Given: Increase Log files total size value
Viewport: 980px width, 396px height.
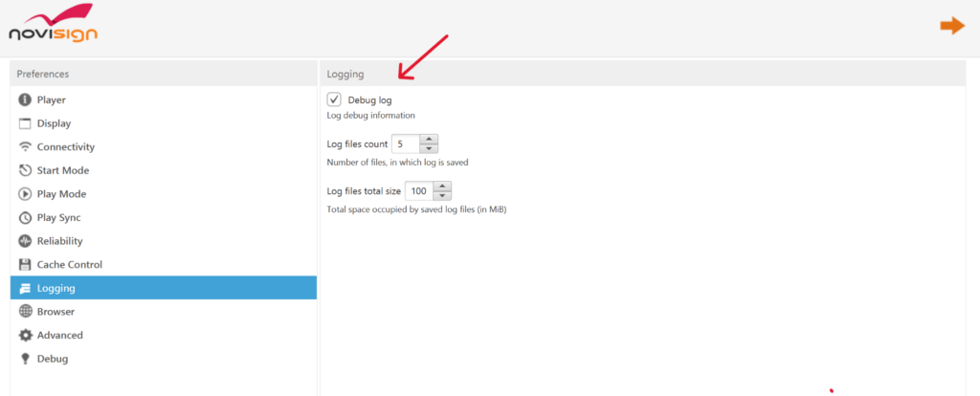Looking at the screenshot, I should pyautogui.click(x=442, y=187).
